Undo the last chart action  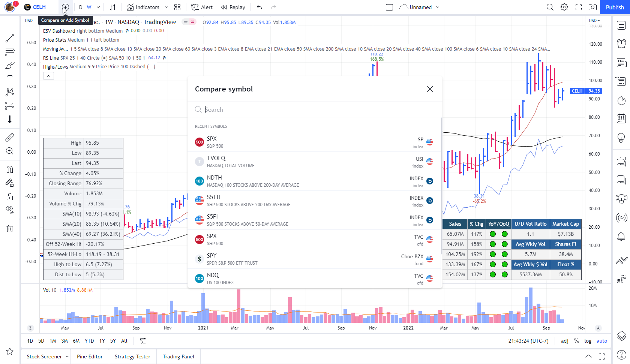pos(259,7)
